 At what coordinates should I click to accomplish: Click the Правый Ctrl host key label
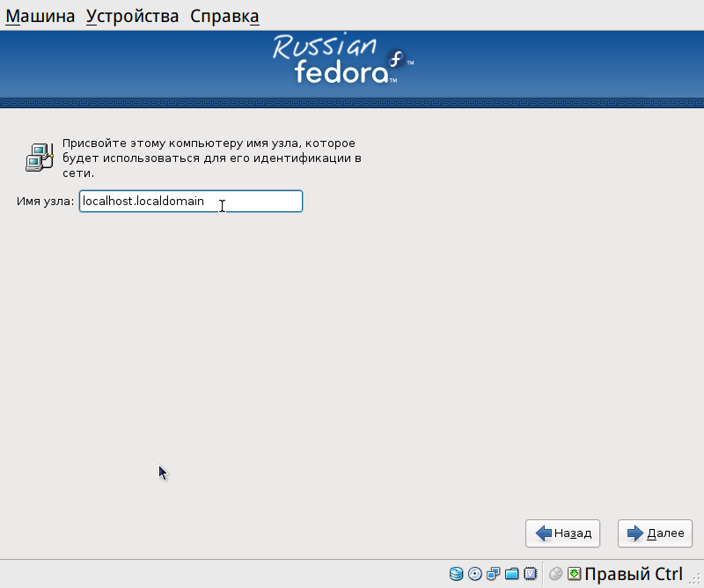(634, 574)
